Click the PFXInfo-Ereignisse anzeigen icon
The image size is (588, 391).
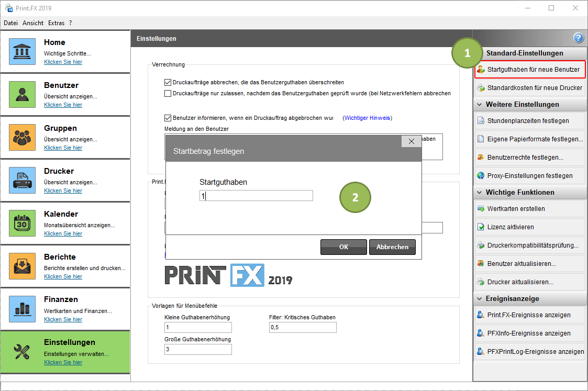(x=481, y=333)
